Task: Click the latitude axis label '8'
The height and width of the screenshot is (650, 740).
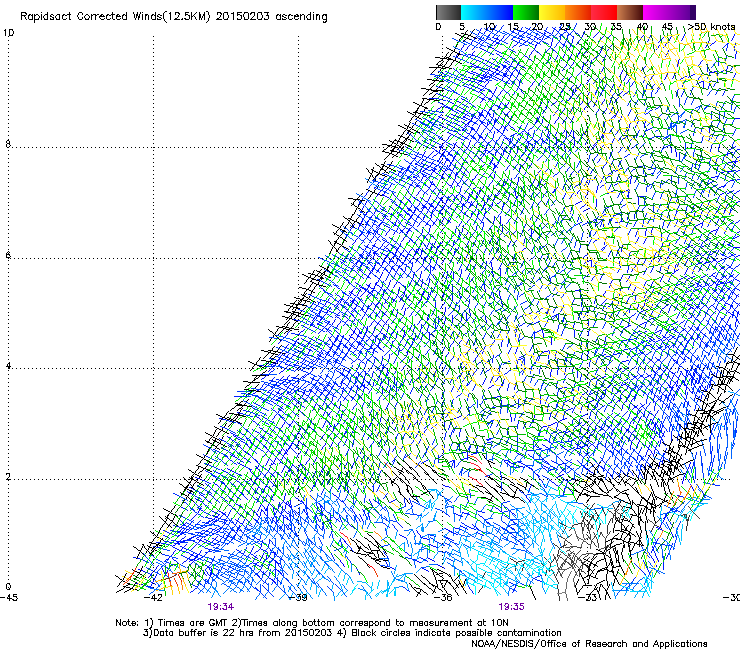Action: point(8,144)
